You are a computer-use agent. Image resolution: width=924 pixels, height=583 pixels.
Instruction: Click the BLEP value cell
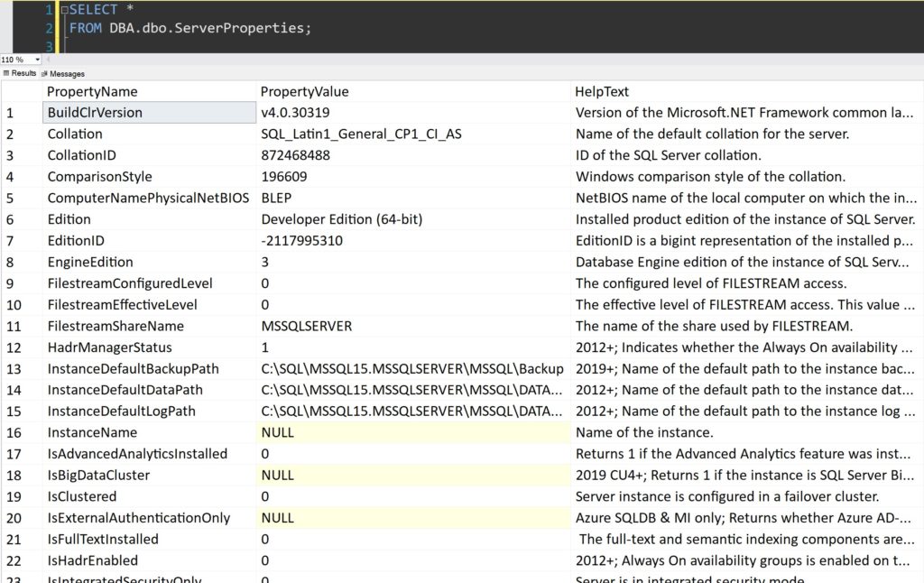(x=413, y=198)
